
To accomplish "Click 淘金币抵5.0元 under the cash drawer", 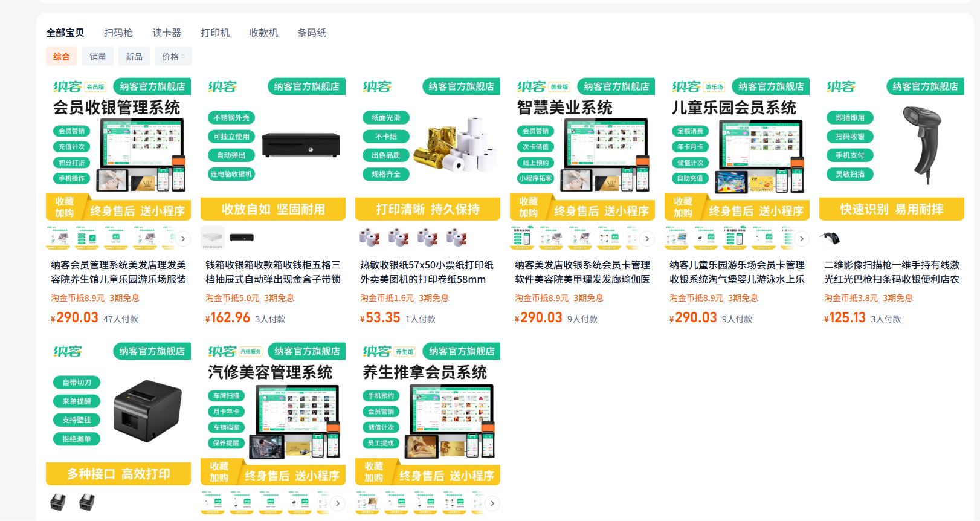I will (x=233, y=298).
